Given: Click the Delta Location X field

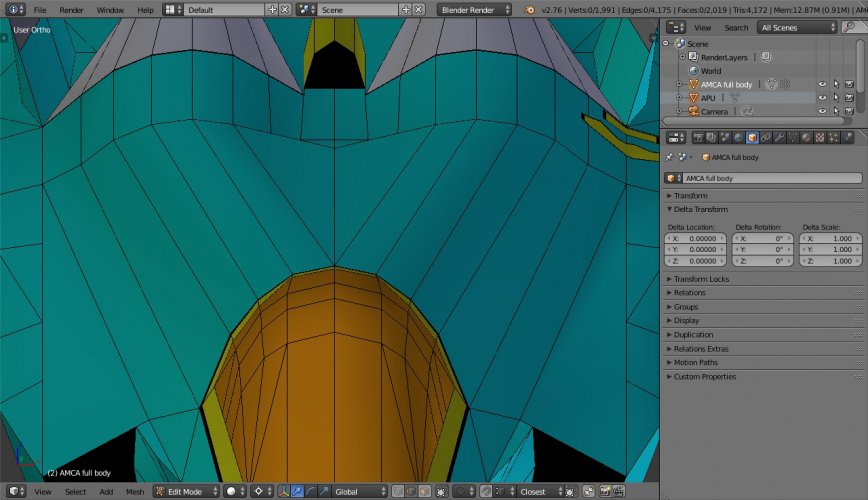Looking at the screenshot, I should coord(696,239).
